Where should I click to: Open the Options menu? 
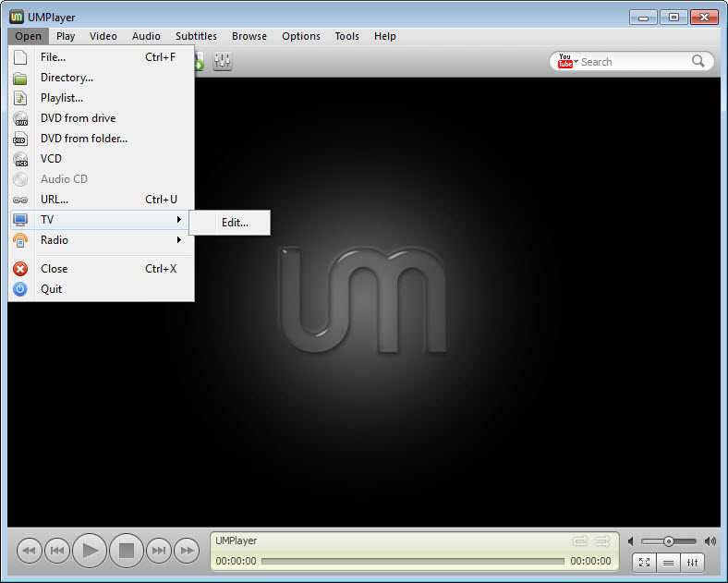point(301,36)
